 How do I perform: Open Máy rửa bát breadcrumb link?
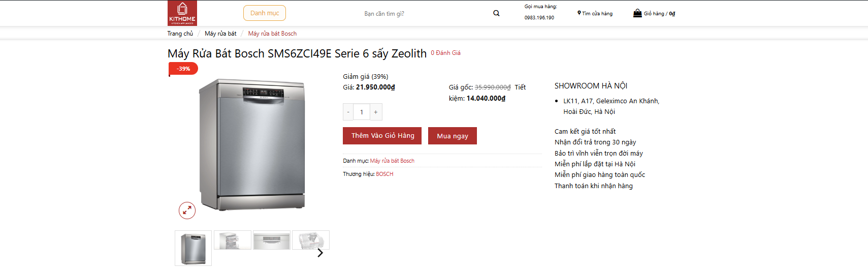point(220,34)
